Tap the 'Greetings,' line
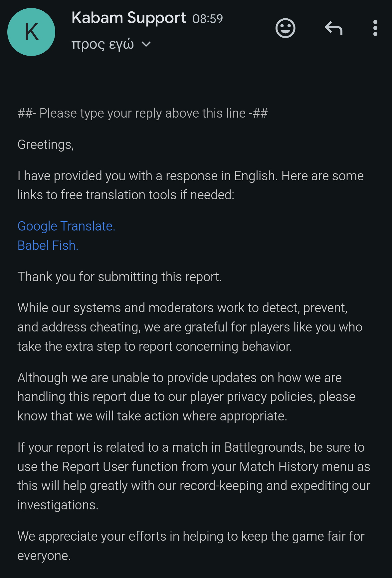 [x=46, y=145]
